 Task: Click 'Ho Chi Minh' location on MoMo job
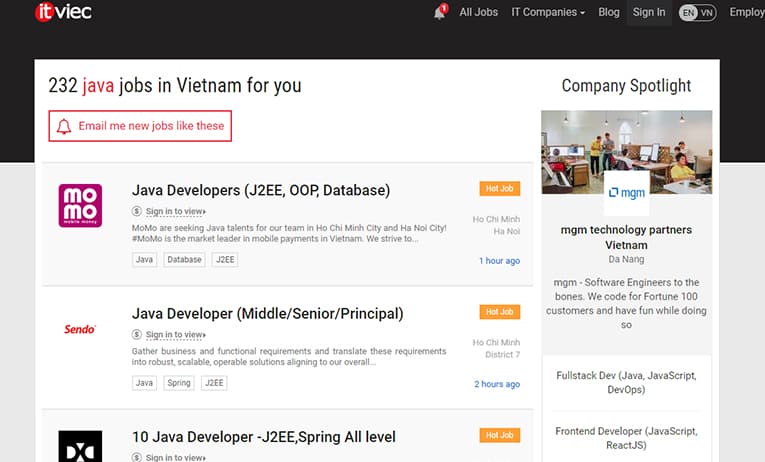(x=496, y=219)
